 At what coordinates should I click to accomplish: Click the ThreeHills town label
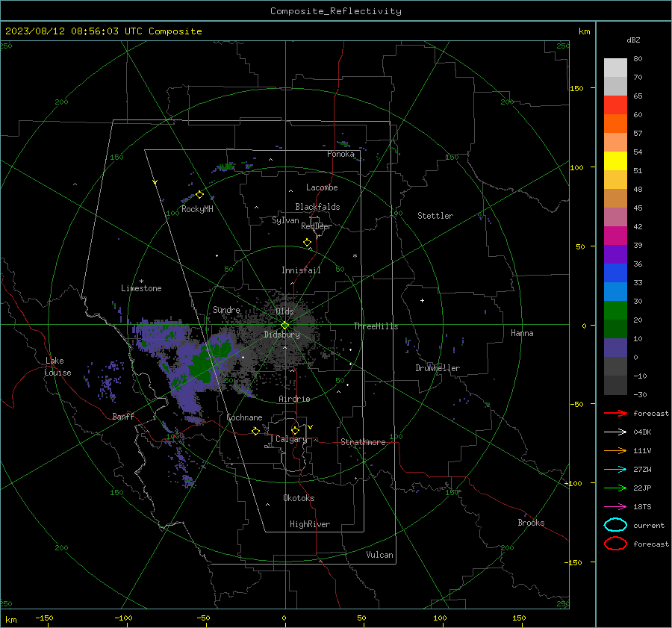376,326
